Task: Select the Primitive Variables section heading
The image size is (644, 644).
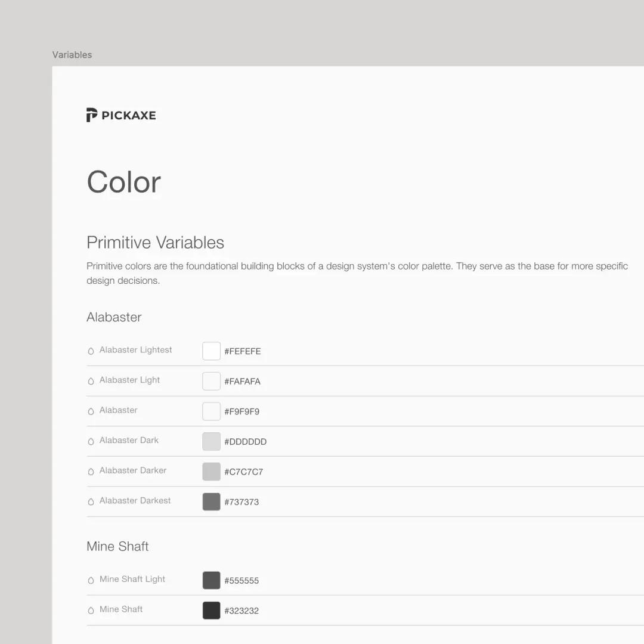Action: tap(155, 242)
